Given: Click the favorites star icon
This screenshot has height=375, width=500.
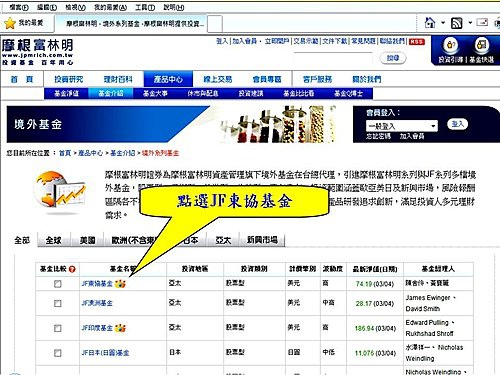Looking at the screenshot, I should [10, 23].
